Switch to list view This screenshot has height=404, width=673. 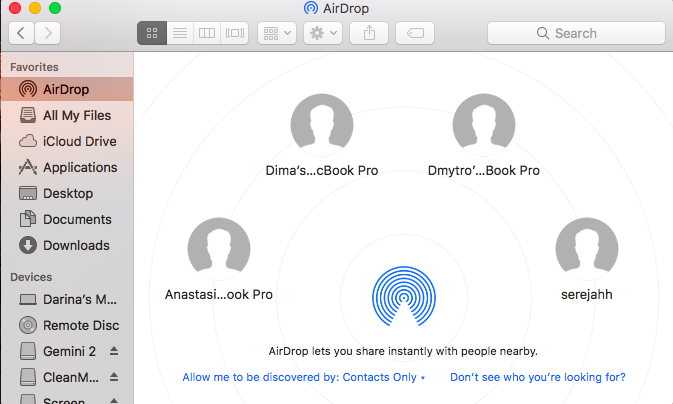point(180,33)
